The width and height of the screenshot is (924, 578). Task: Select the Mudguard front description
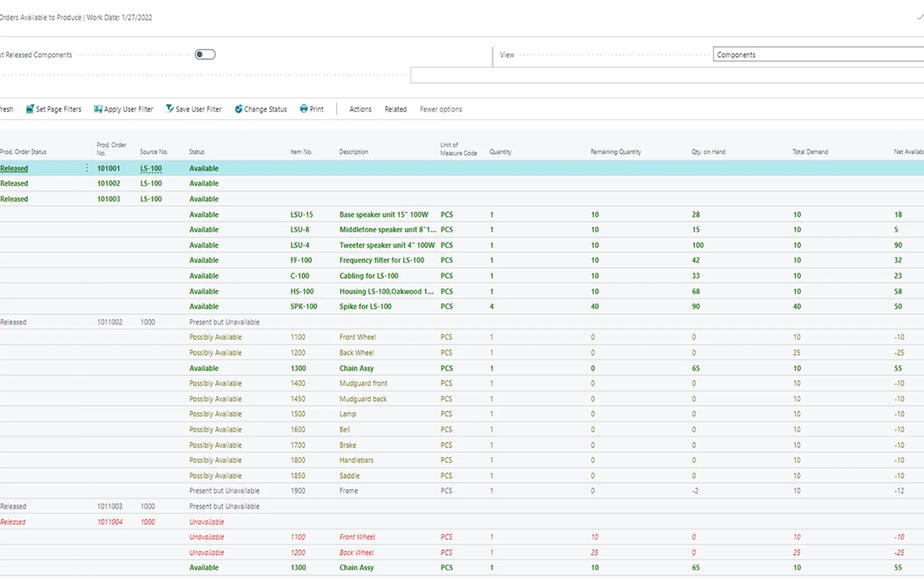click(363, 383)
